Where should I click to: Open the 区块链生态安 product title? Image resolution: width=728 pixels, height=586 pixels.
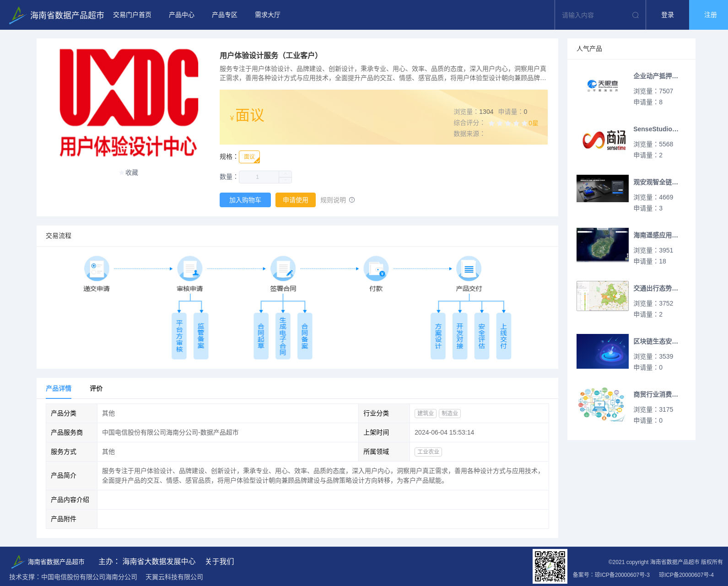click(656, 341)
